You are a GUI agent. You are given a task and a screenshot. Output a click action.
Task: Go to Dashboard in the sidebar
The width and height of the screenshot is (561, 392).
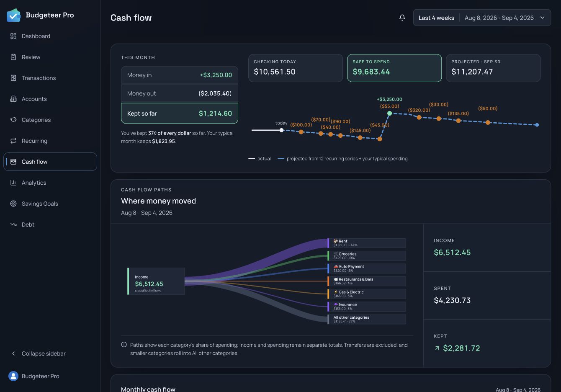50,36
